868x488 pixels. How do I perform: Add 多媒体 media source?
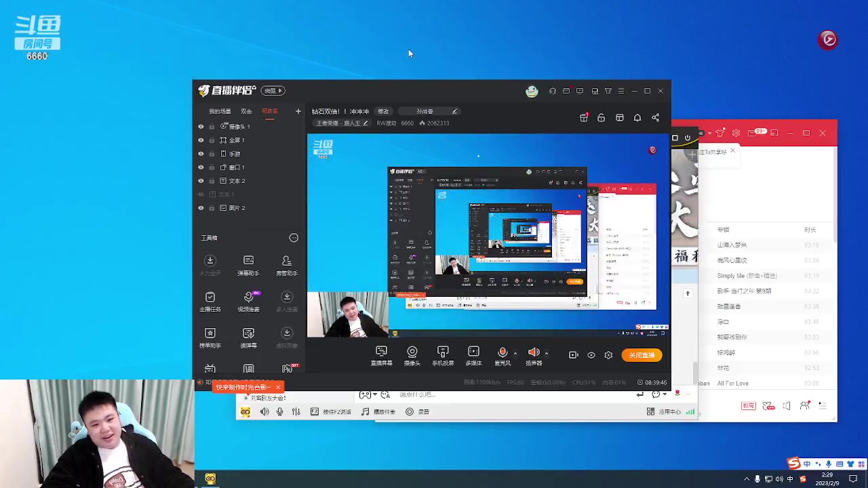click(x=473, y=355)
